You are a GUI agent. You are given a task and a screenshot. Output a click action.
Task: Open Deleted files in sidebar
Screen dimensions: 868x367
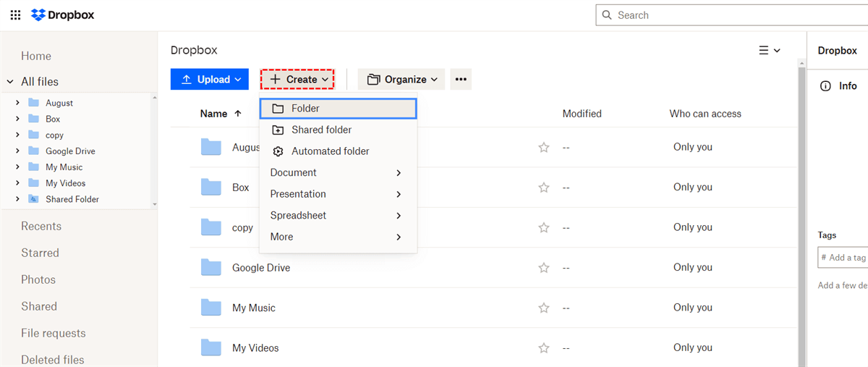coord(52,360)
